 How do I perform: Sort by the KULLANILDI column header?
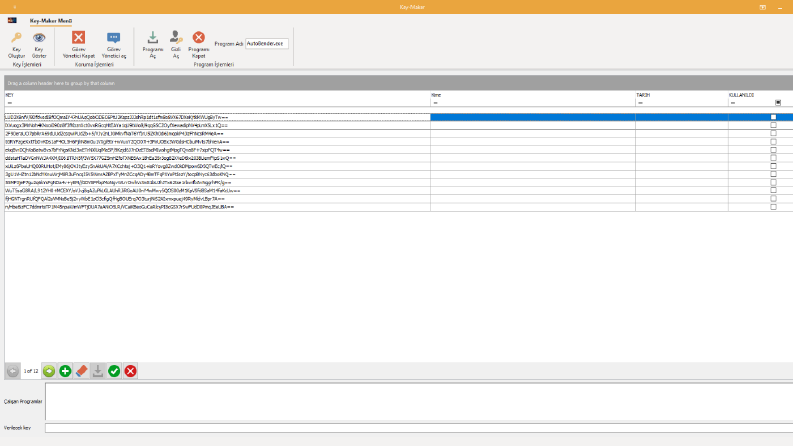[761, 95]
